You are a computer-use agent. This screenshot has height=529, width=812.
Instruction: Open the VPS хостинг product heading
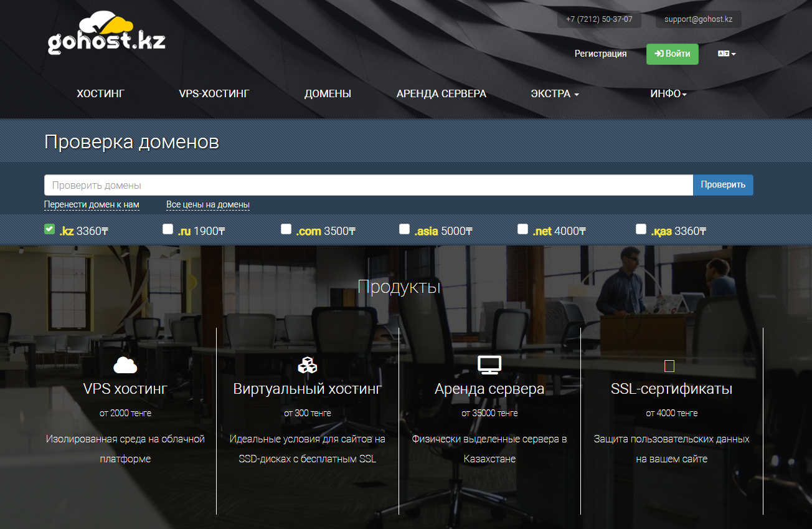[x=125, y=389]
